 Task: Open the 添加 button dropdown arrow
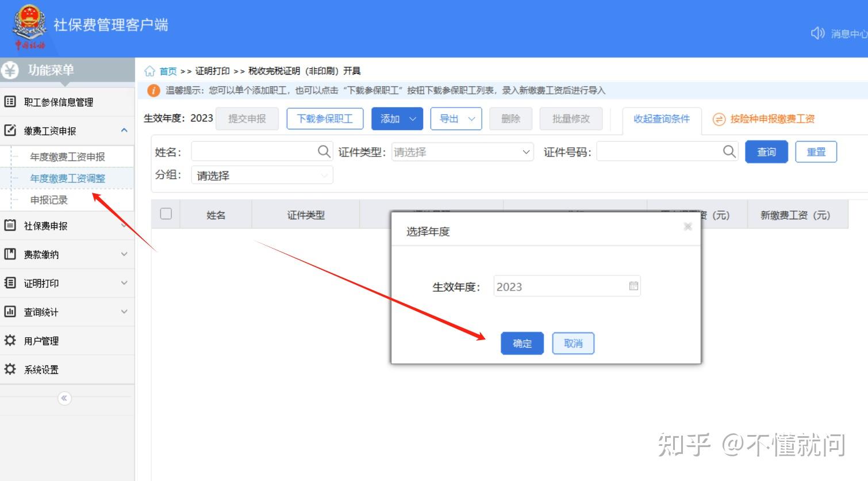pyautogui.click(x=412, y=119)
